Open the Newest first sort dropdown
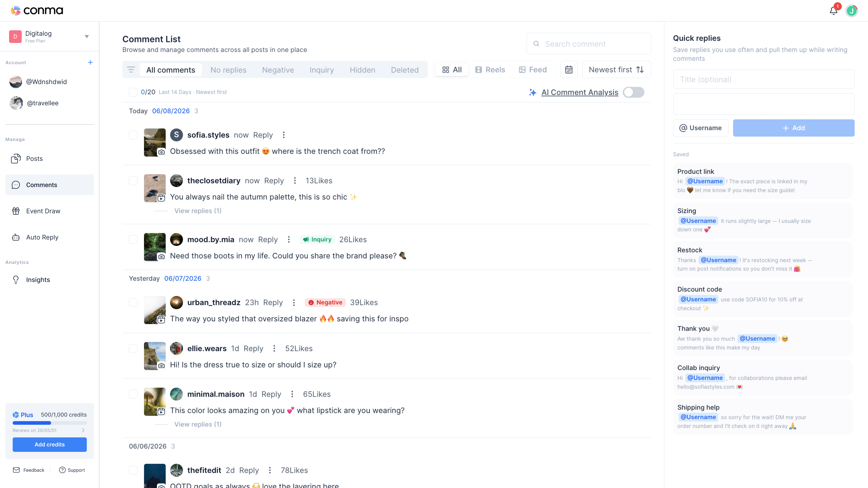 (616, 70)
